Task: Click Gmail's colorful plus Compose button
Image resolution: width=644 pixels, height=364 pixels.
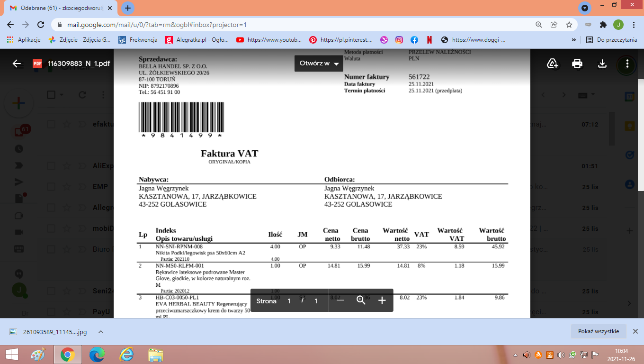Action: tap(18, 103)
